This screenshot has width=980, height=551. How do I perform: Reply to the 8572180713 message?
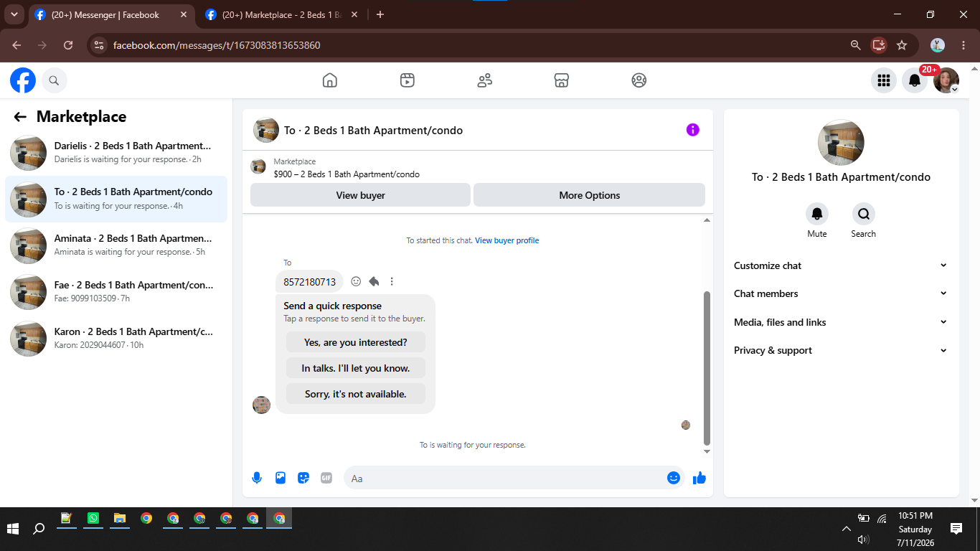[x=374, y=281]
